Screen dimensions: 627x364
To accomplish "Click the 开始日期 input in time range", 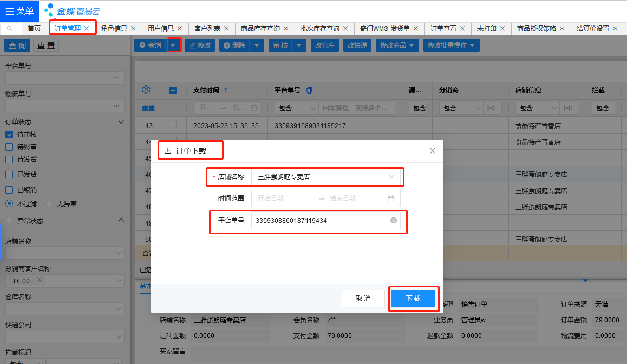I will coord(284,198).
